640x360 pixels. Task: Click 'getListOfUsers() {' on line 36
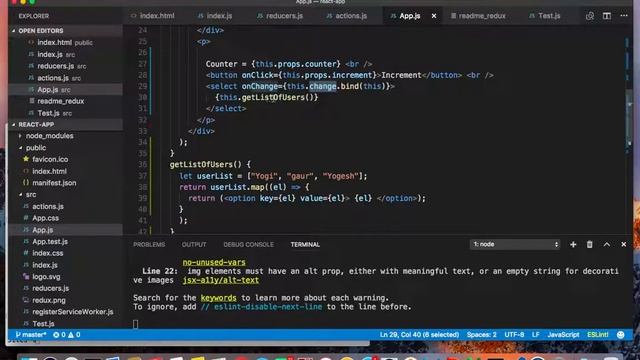click(210, 164)
